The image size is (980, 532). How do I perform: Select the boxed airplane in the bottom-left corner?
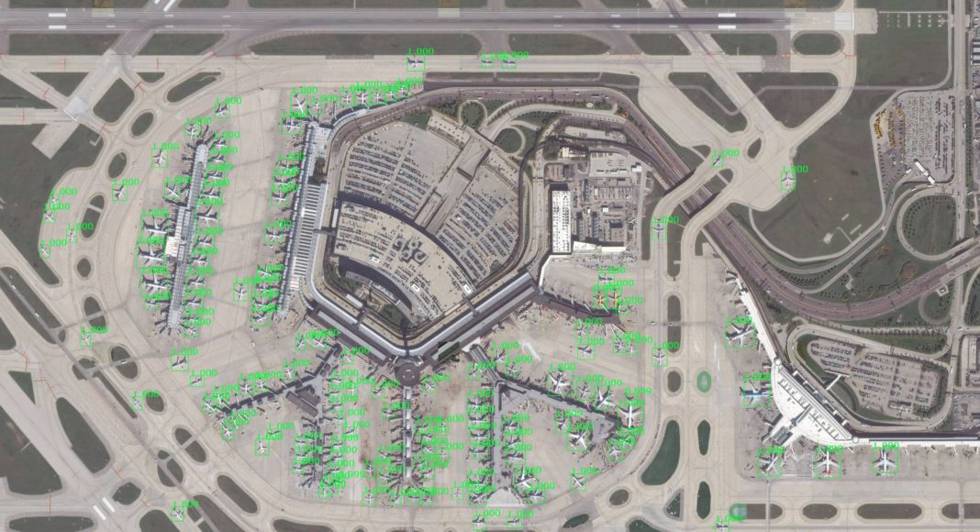coord(178,514)
